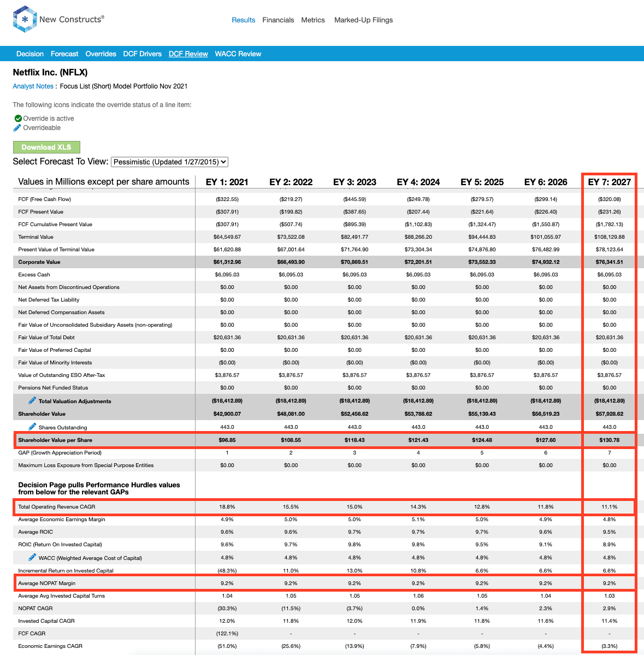Click the Economic Earnings CAGR row label
The width and height of the screenshot is (644, 655).
[50, 646]
